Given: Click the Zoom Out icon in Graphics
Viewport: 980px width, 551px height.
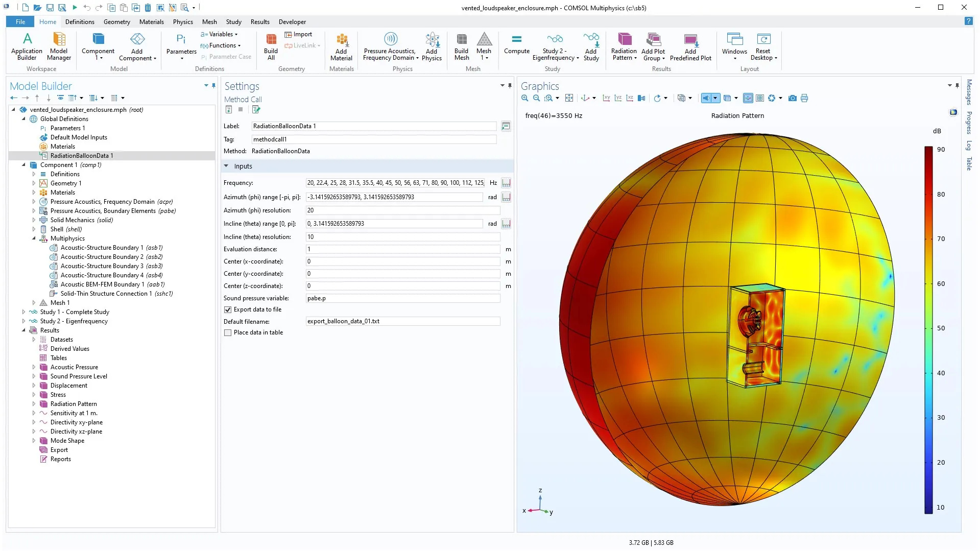Looking at the screenshot, I should [x=536, y=98].
